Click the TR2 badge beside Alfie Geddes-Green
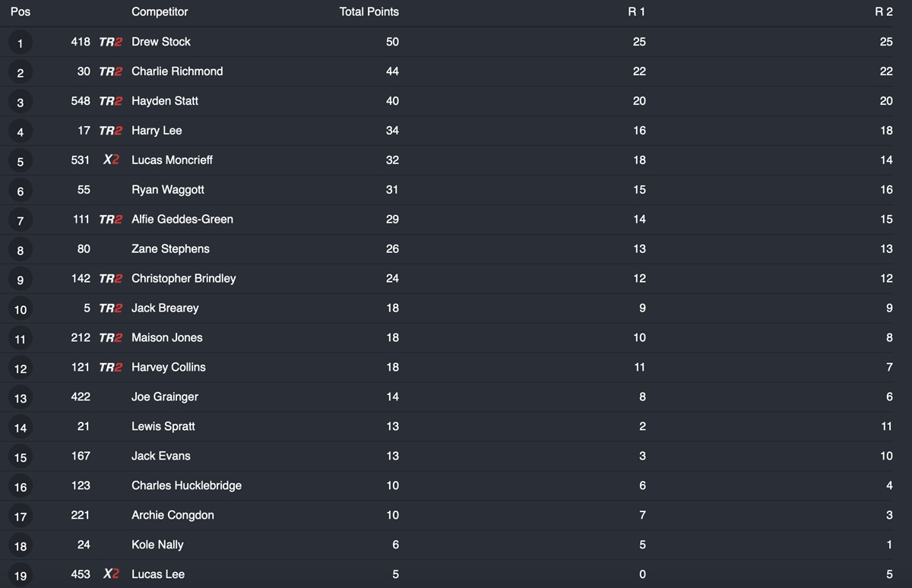Screen dimensions: 912x588 coord(110,220)
